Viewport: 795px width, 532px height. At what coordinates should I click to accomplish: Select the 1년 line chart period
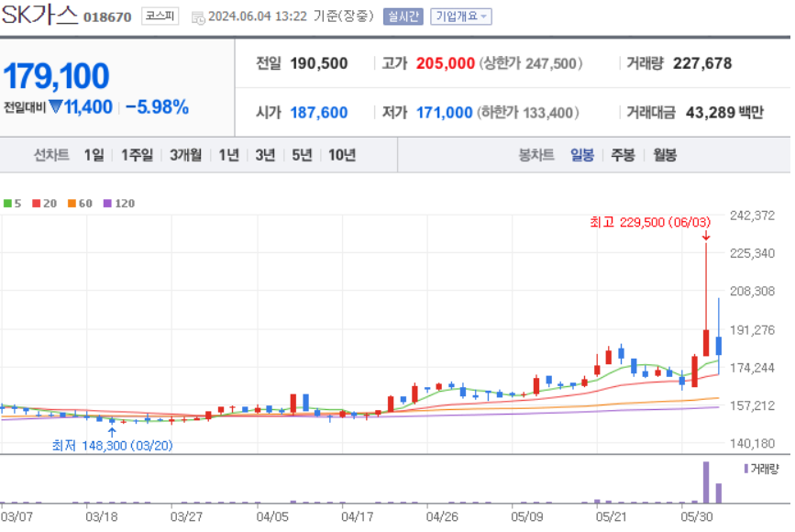pyautogui.click(x=228, y=155)
